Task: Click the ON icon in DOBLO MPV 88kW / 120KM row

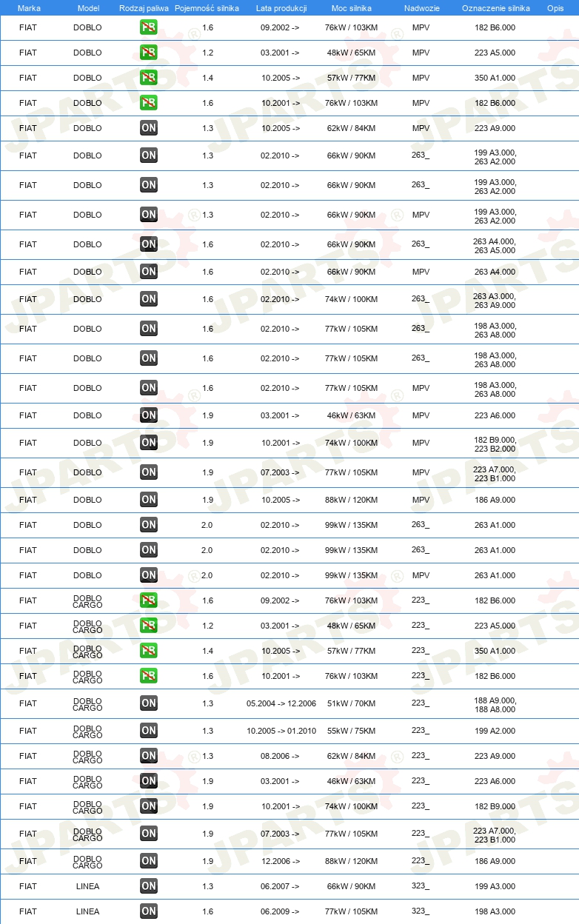Action: [149, 500]
